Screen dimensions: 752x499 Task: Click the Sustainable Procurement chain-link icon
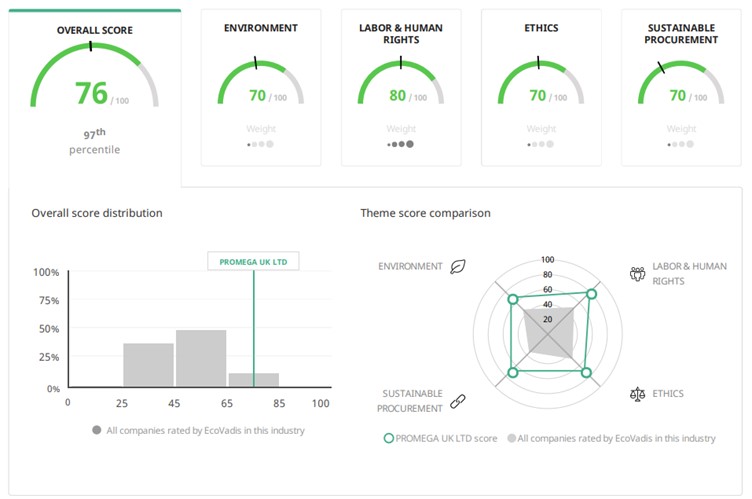pyautogui.click(x=458, y=401)
